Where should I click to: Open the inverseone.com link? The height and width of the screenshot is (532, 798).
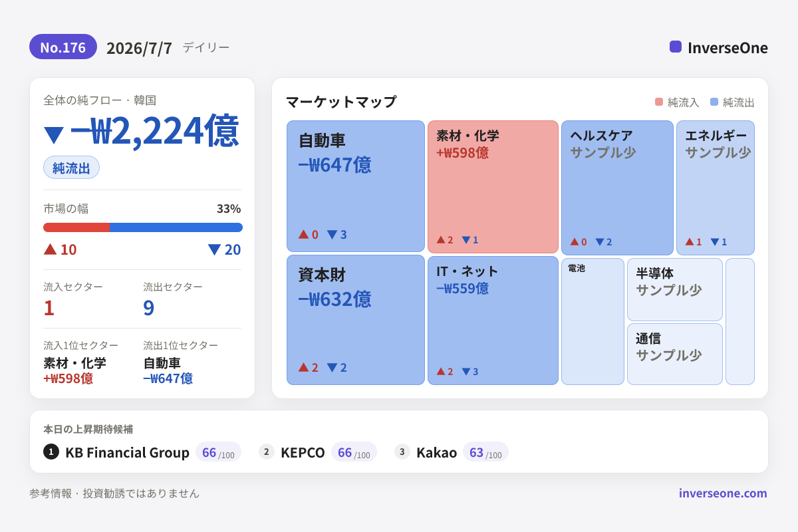tap(723, 493)
